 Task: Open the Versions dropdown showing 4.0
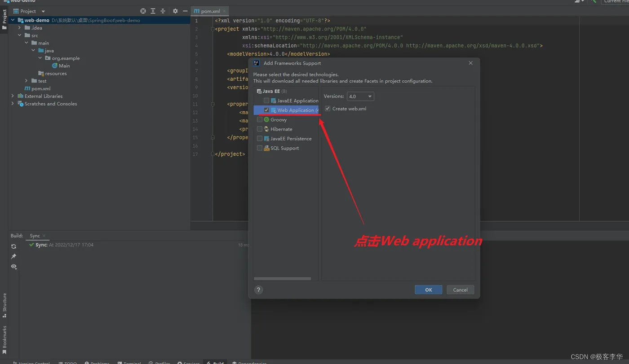tap(360, 96)
